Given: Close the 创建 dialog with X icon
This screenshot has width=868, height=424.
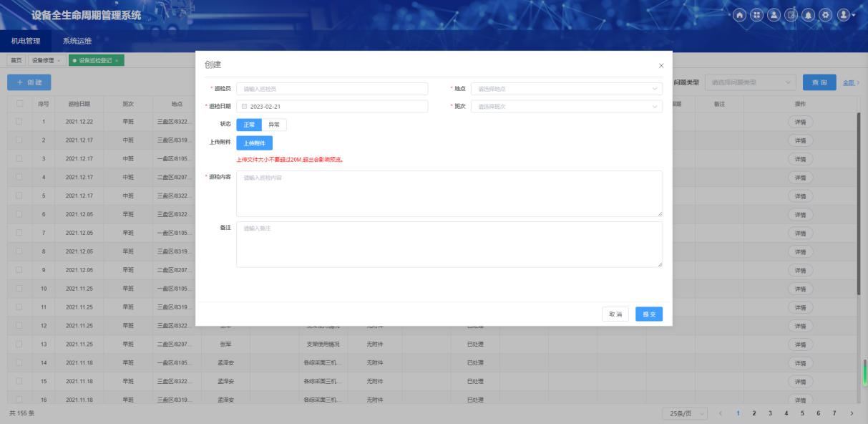Looking at the screenshot, I should click(660, 66).
